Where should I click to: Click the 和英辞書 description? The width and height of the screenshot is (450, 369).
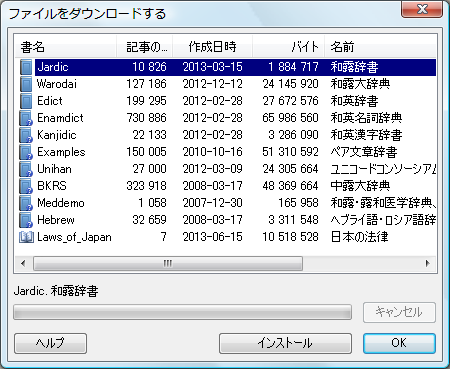354,101
